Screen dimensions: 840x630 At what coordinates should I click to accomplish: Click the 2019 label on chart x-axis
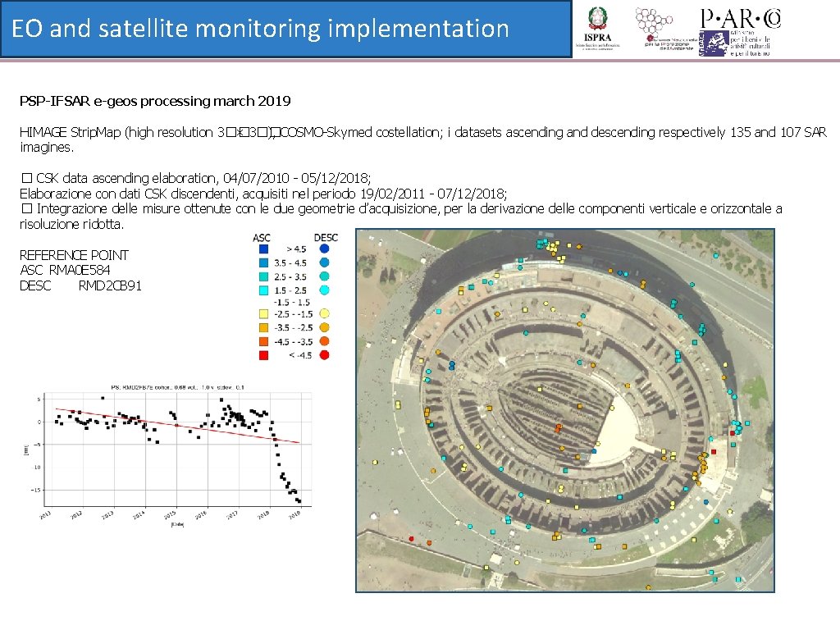point(294,514)
